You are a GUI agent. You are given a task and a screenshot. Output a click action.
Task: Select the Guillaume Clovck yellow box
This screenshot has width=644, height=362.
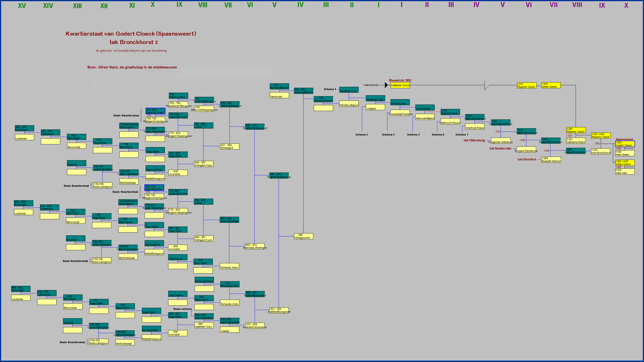pos(400,85)
